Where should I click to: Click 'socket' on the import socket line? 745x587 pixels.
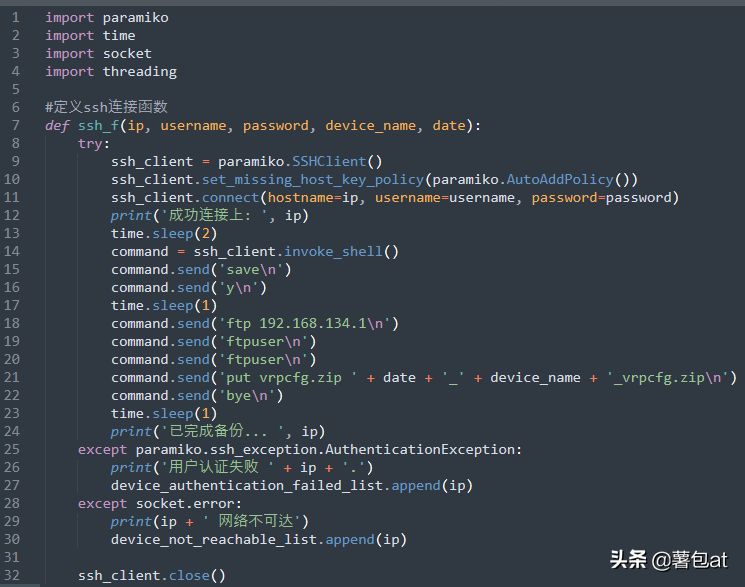click(x=127, y=54)
